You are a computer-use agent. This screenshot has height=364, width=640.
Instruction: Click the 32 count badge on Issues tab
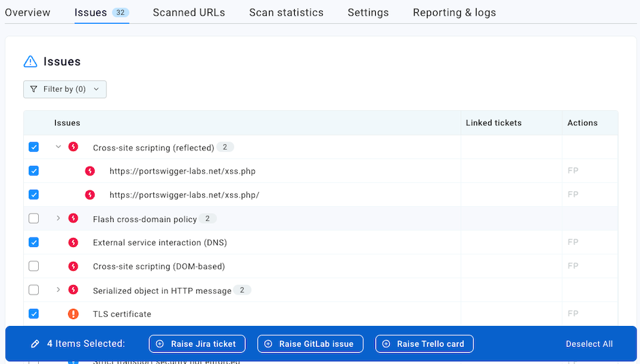point(121,12)
